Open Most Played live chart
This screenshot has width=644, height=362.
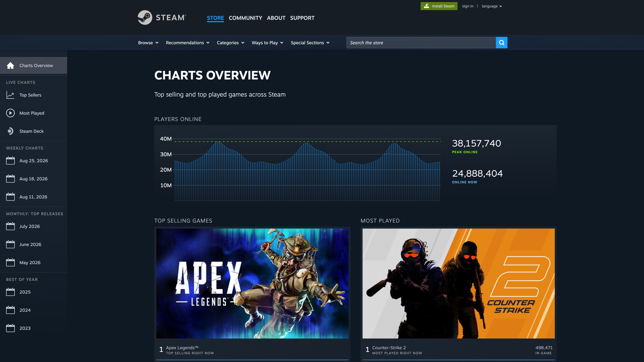pyautogui.click(x=33, y=113)
